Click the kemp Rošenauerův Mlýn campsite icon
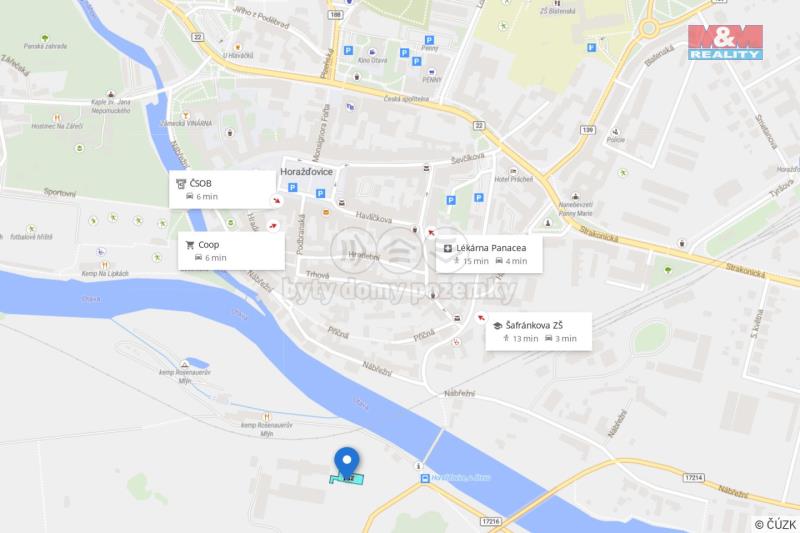Viewport: 800px width, 533px height. (x=185, y=364)
